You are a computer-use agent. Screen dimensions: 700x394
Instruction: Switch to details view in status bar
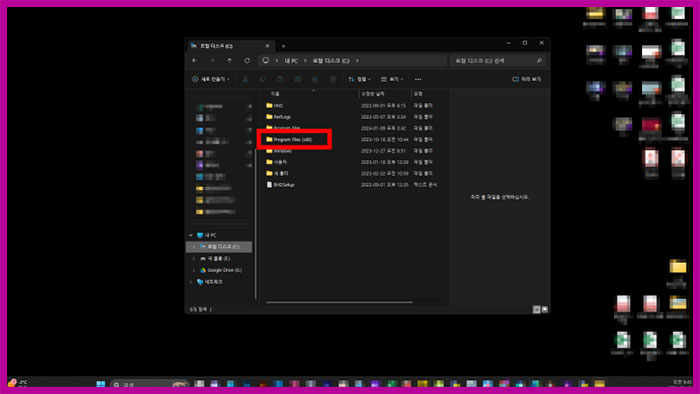coord(537,309)
